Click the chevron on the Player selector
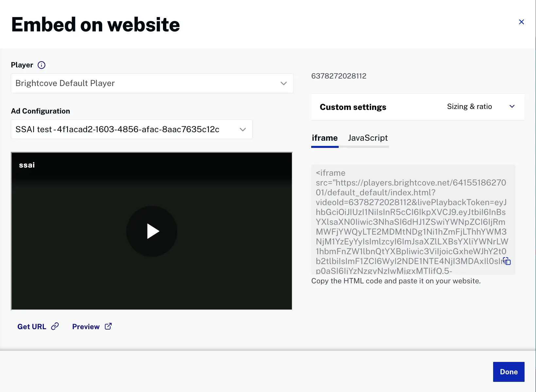 (283, 83)
